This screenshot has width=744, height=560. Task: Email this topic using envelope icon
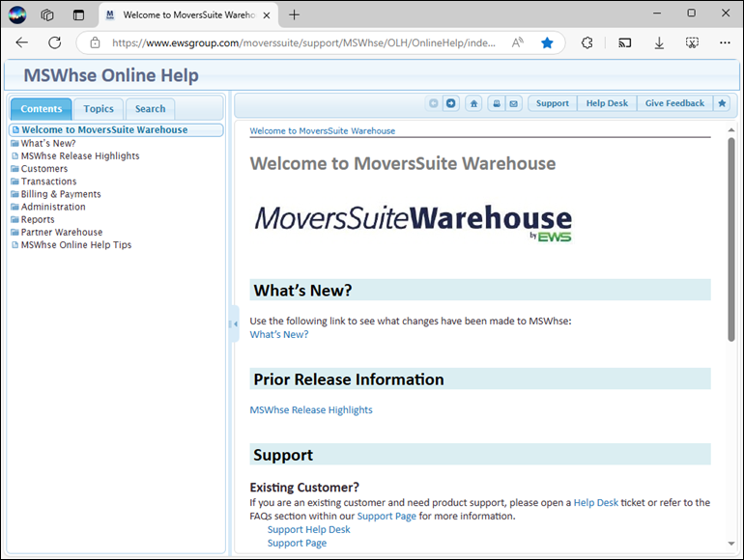point(513,103)
